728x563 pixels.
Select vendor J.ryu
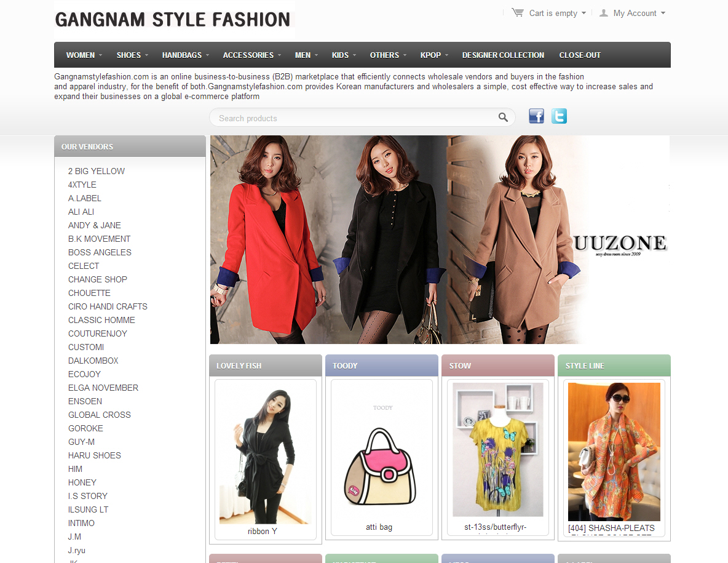(77, 551)
